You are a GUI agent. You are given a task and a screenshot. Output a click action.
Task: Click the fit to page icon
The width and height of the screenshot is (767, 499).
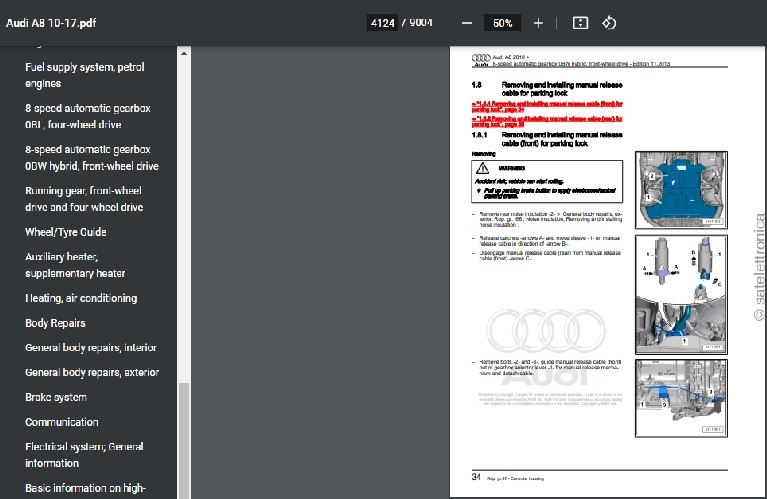coord(580,23)
